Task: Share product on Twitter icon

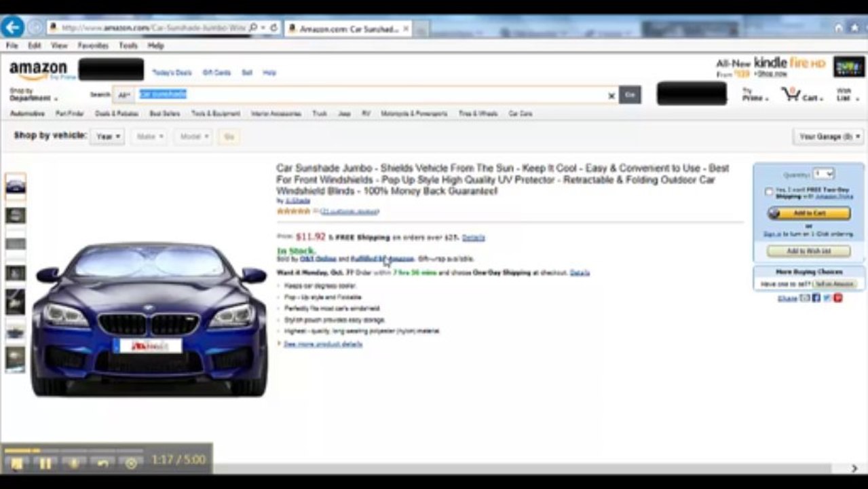Action: point(827,298)
